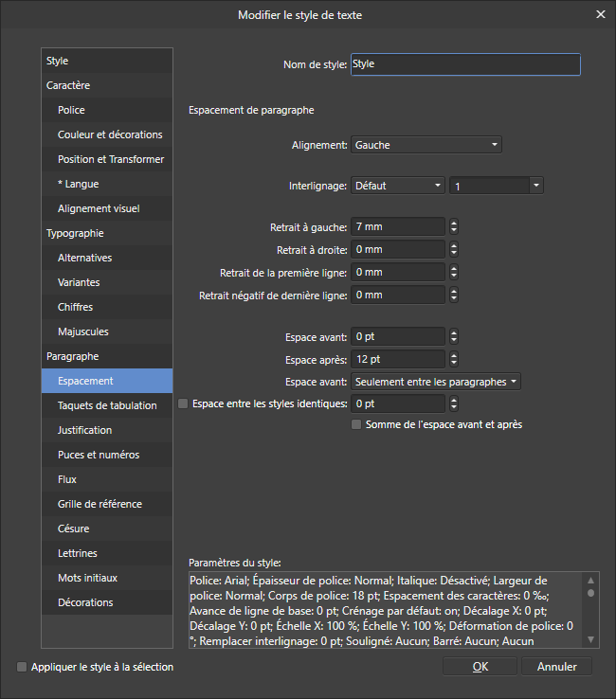Open the Langue settings
This screenshot has height=699, width=616.
click(107, 184)
